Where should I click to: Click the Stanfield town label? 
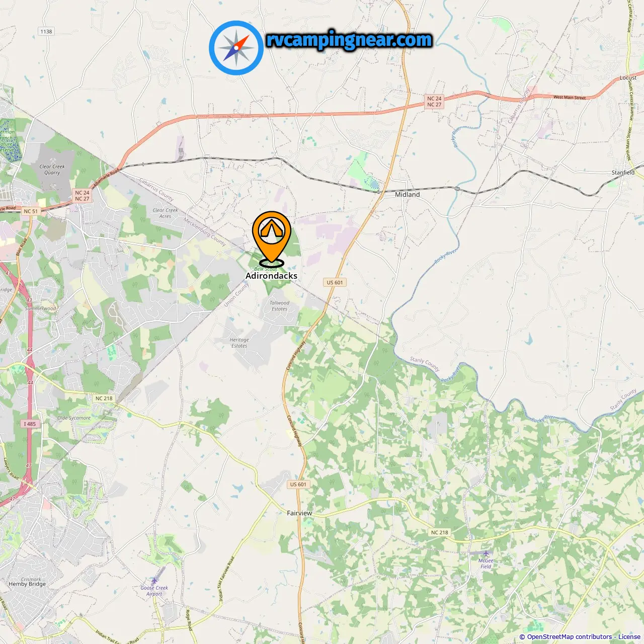point(623,173)
